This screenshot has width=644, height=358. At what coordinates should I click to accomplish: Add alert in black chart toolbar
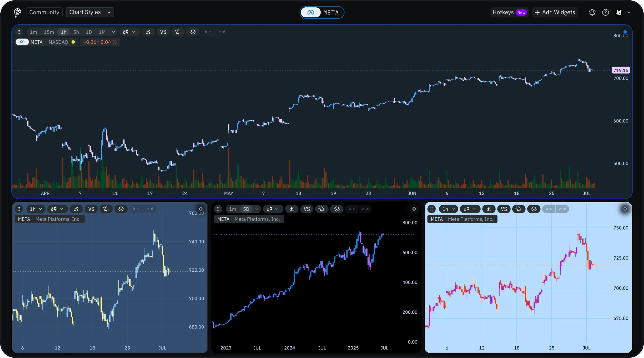coord(322,209)
